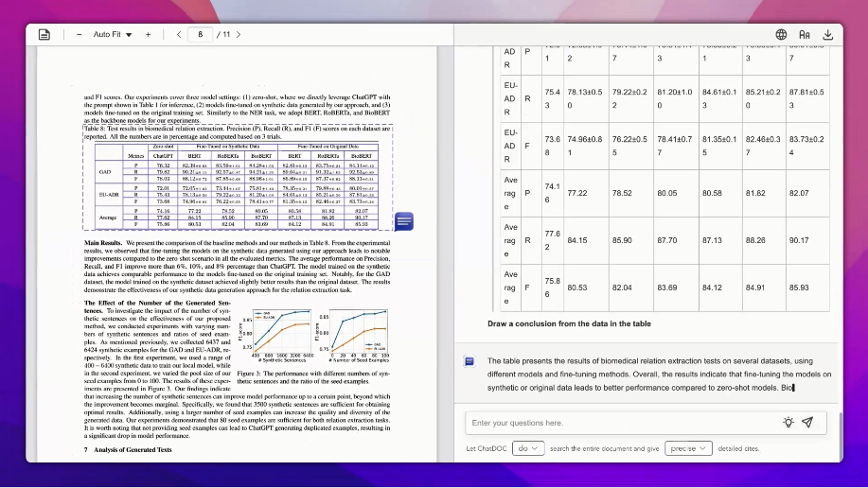This screenshot has width=868, height=488.
Task: Click the cell value 83.69 in Average F row
Action: [667, 288]
